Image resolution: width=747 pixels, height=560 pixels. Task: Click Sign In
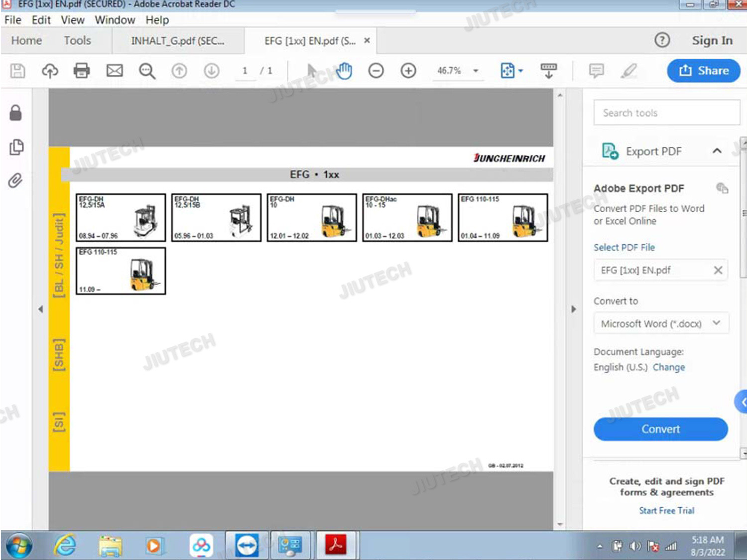click(x=712, y=40)
